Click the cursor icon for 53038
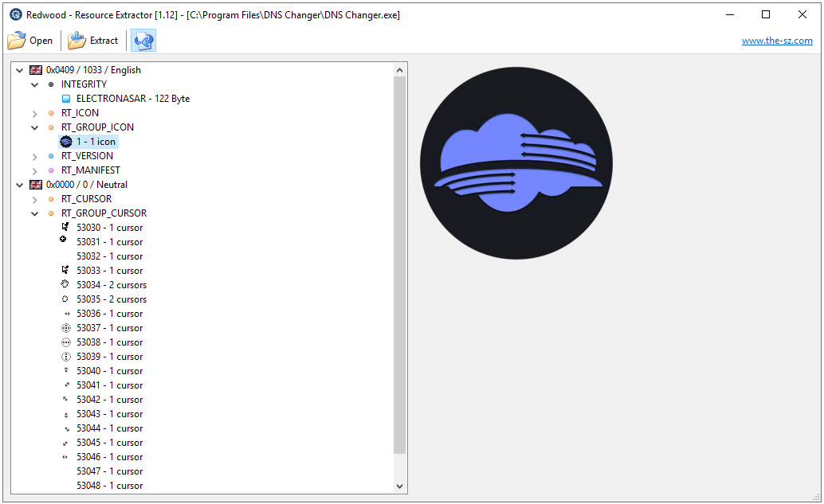Image resolution: width=824 pixels, height=504 pixels. pyautogui.click(x=66, y=342)
